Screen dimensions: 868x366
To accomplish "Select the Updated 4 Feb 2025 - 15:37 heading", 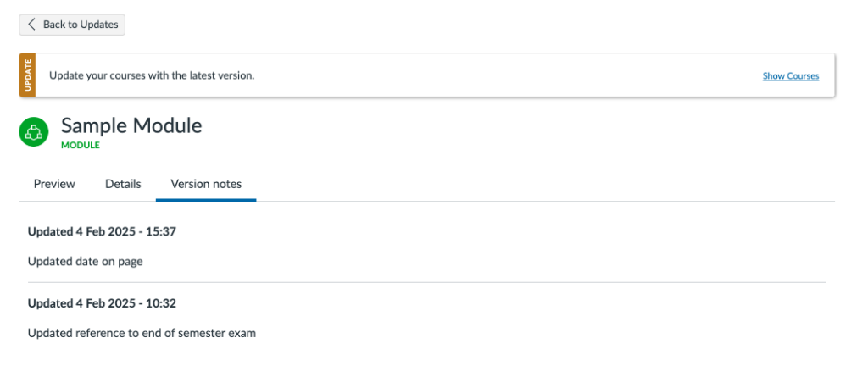I will click(102, 231).
